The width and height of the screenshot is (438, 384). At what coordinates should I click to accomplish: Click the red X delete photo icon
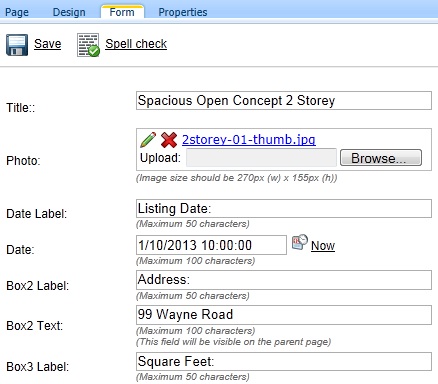(169, 140)
